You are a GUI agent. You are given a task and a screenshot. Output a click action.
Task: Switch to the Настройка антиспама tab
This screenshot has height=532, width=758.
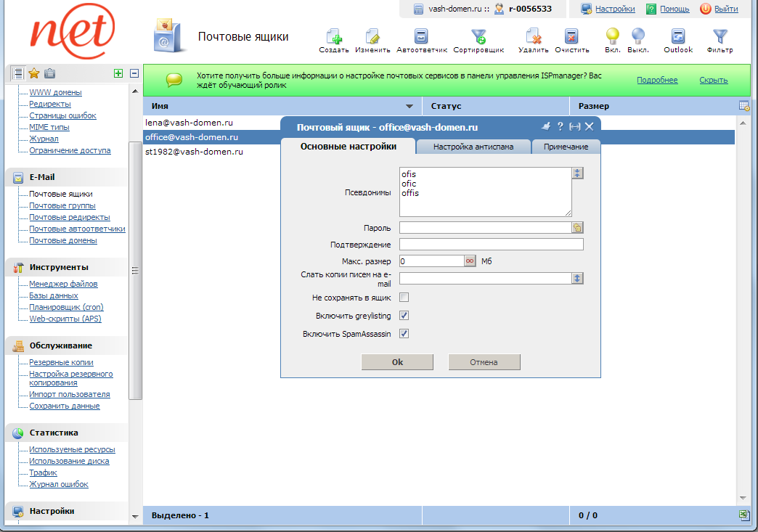coord(473,147)
